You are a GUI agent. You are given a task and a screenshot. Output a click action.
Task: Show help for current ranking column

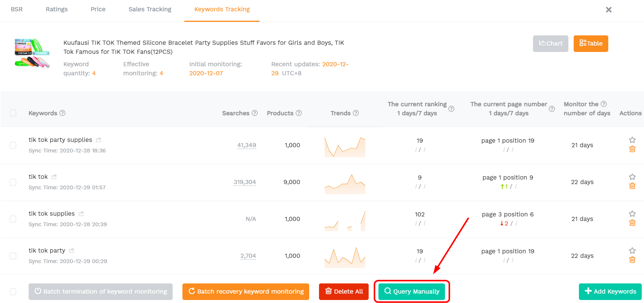coord(451,109)
